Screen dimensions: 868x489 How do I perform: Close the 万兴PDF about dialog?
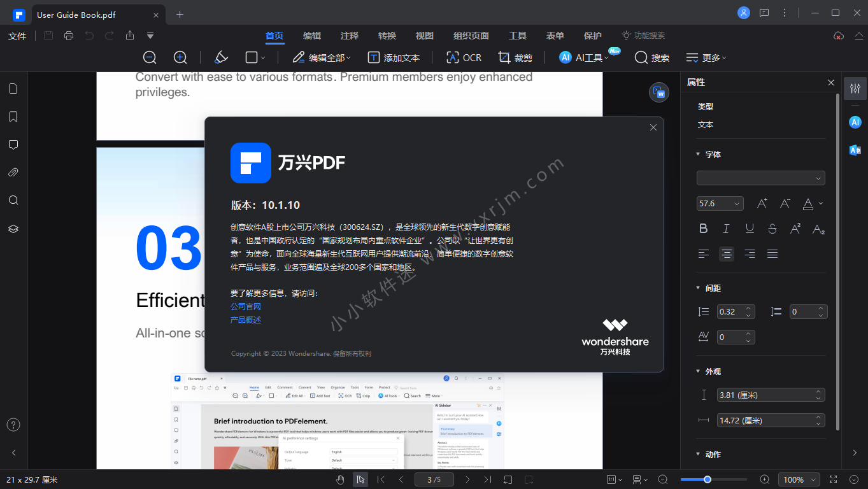653,127
